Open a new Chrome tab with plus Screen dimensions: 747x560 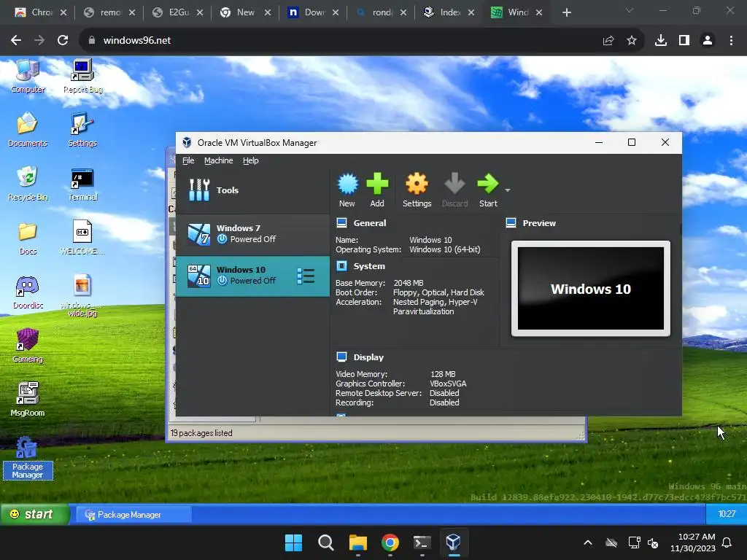(566, 12)
